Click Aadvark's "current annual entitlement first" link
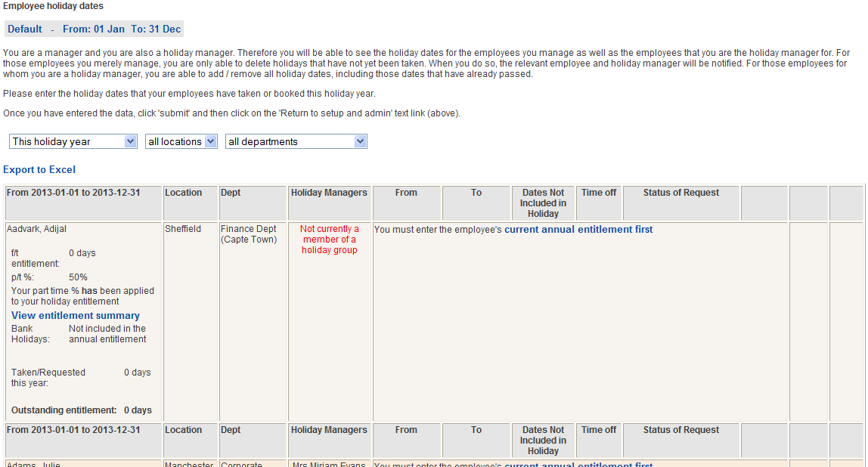 (578, 229)
